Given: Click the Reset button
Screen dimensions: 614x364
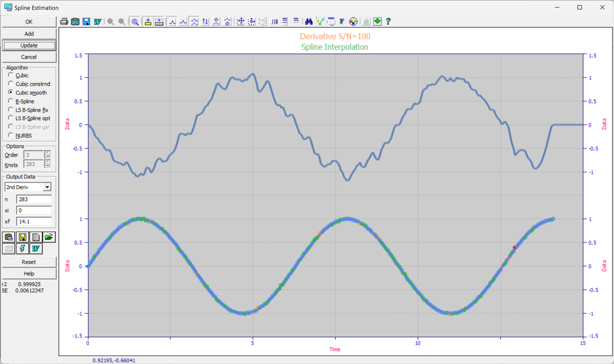Looking at the screenshot, I should pyautogui.click(x=29, y=262).
